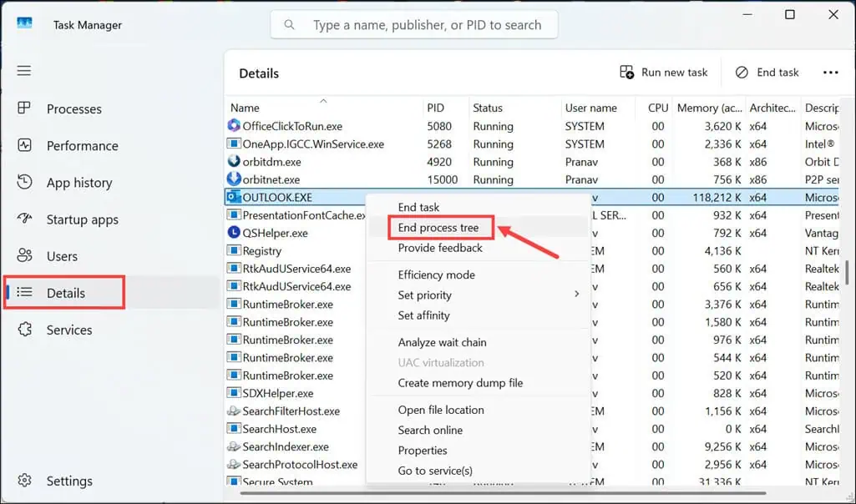
Task: Click the End task circle-slash icon
Action: [742, 72]
